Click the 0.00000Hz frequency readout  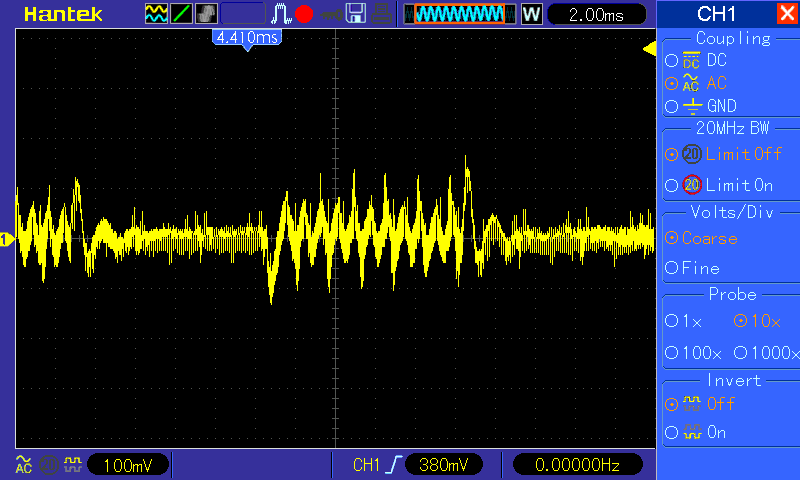tap(578, 465)
